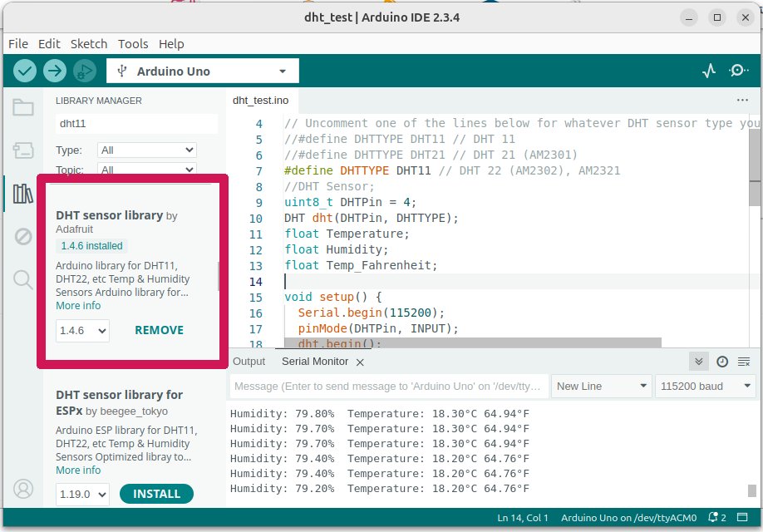763x532 pixels.
Task: Click the 'DHT dht(DHTPin, DHTTYPE);' line
Action: (x=372, y=218)
